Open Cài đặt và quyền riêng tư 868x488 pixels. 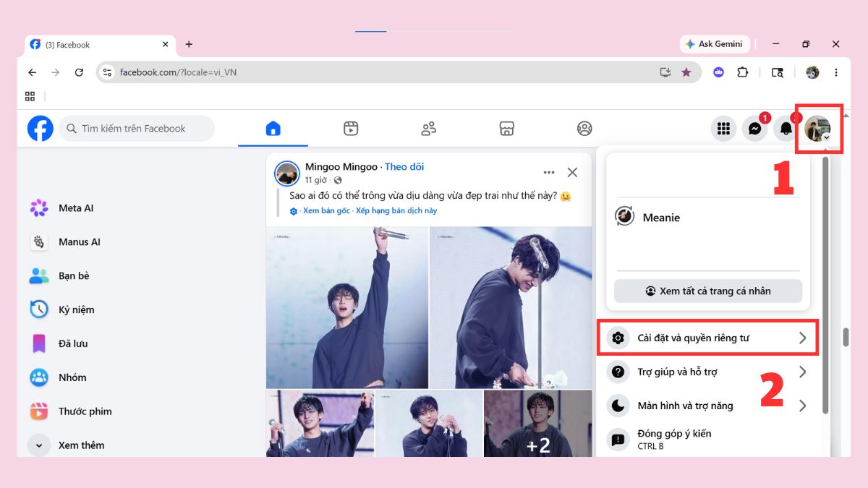tap(707, 338)
